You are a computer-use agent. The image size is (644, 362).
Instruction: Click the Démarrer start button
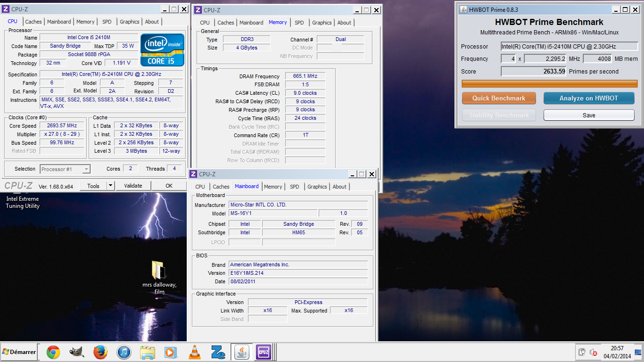19,352
